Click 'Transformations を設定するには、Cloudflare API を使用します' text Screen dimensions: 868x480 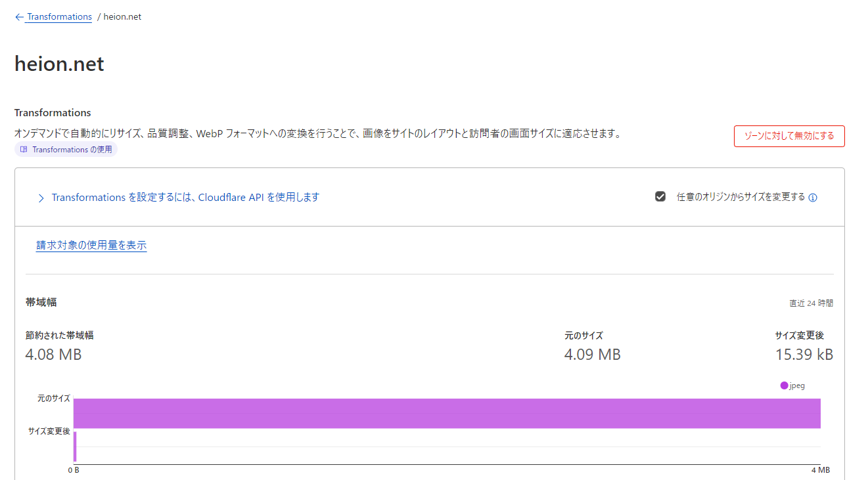[x=185, y=198]
